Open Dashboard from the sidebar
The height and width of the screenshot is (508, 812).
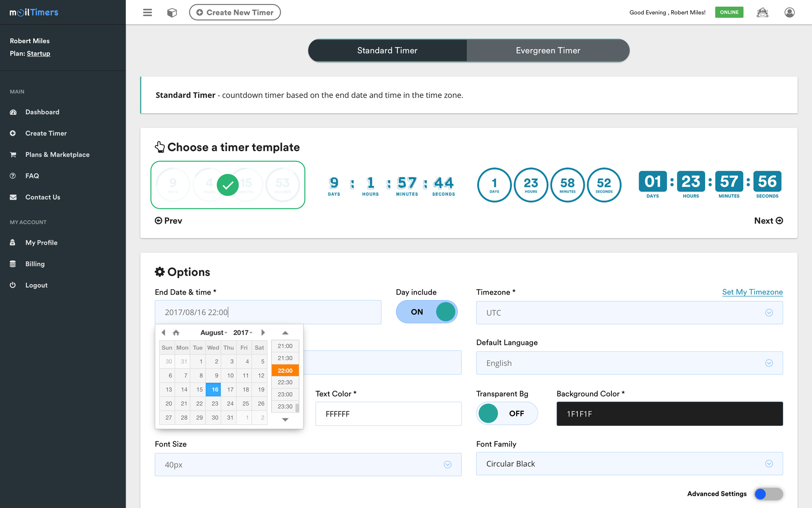[x=42, y=112]
